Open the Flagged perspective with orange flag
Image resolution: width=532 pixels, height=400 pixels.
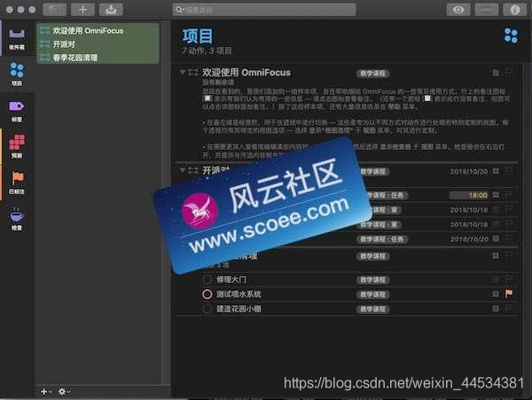17,183
